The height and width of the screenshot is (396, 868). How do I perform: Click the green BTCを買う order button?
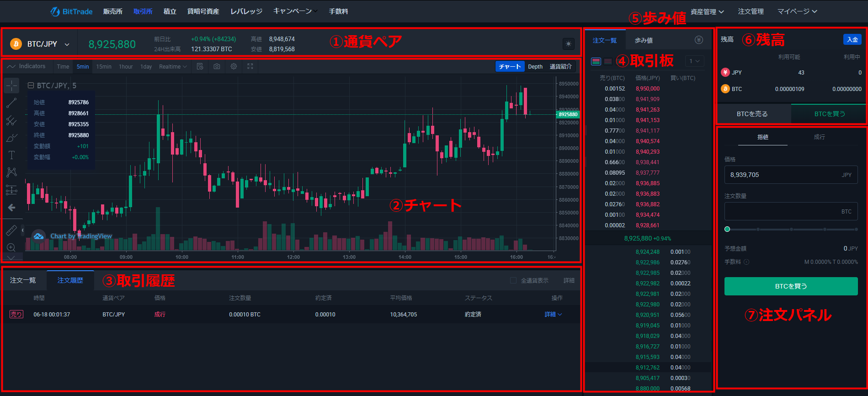791,286
